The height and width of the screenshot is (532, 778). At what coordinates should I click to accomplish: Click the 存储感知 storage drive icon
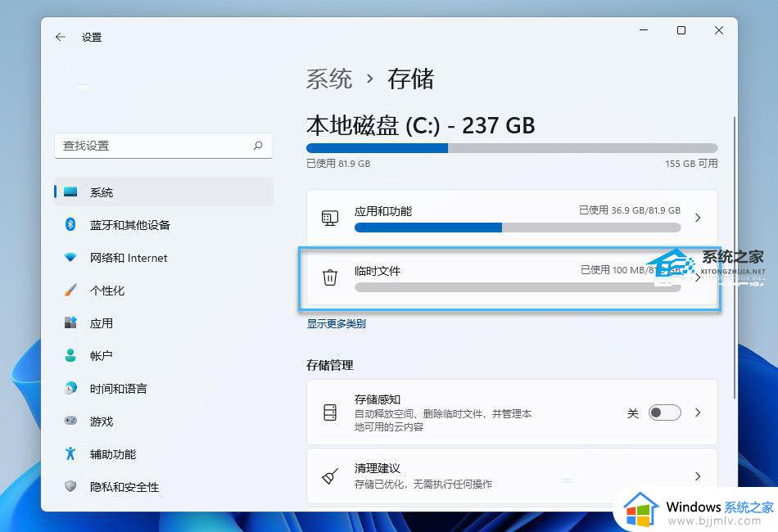coord(330,413)
